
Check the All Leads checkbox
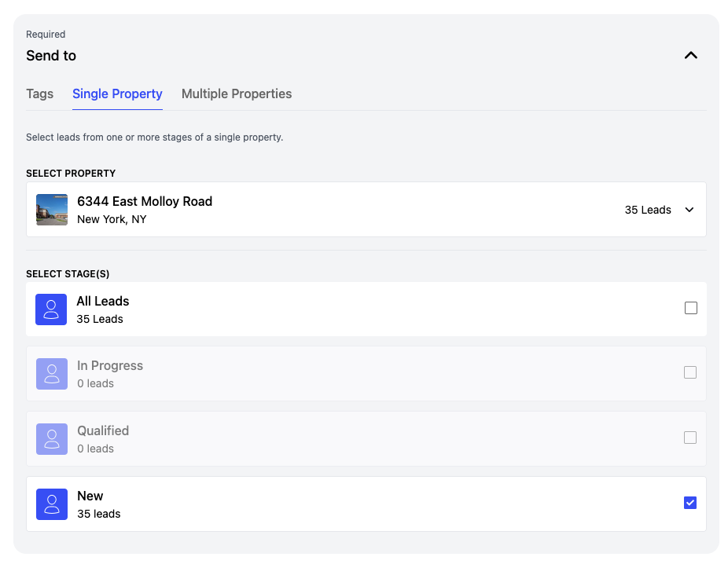691,308
